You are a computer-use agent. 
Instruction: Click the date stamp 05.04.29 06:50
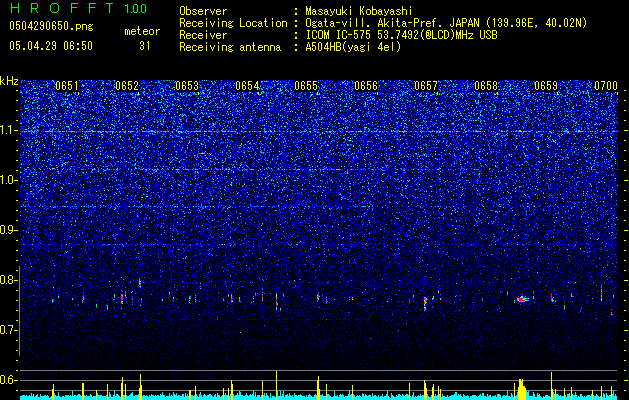tap(51, 46)
